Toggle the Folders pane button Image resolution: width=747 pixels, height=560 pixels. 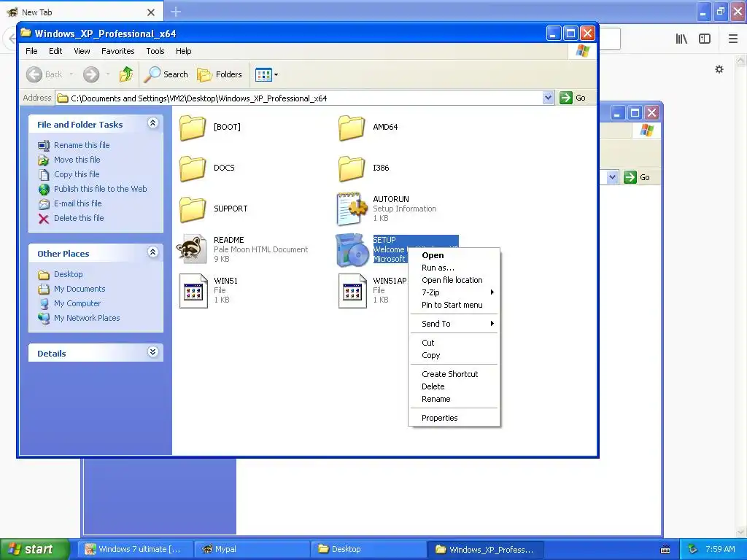point(220,74)
